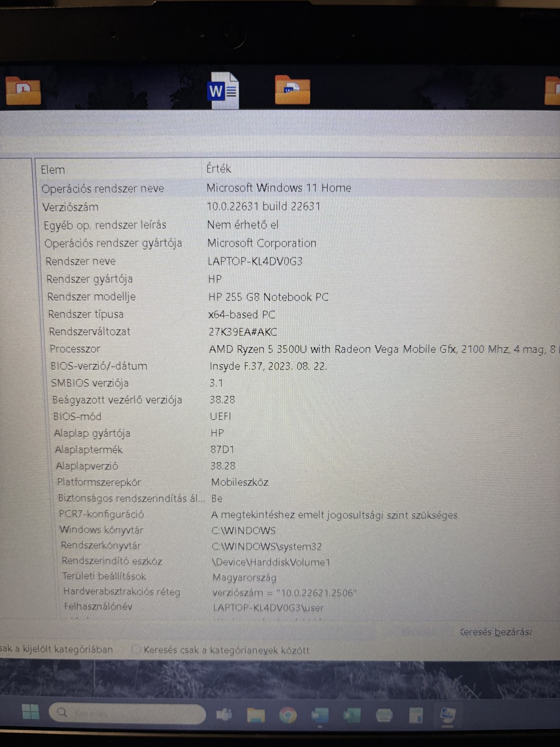Image resolution: width=560 pixels, height=747 pixels.
Task: Click the value 'Nem érhető el'
Action: [x=242, y=225]
